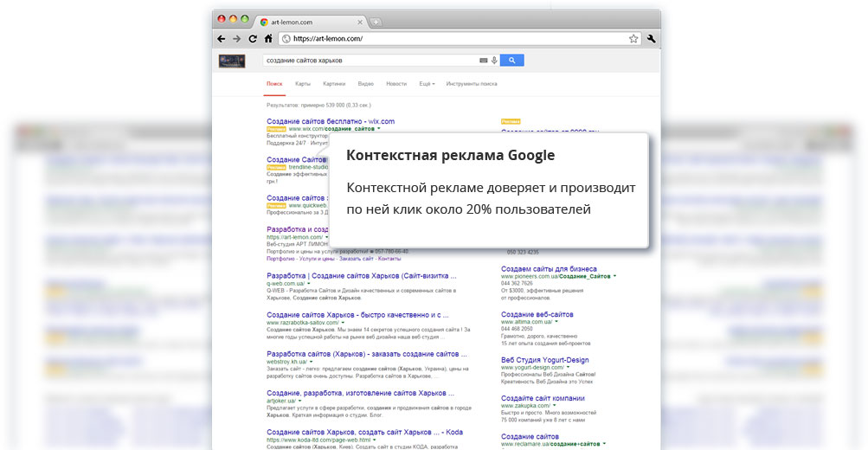Click phone number 044 362 7626
Image resolution: width=868 pixels, height=450 pixels.
517,283
